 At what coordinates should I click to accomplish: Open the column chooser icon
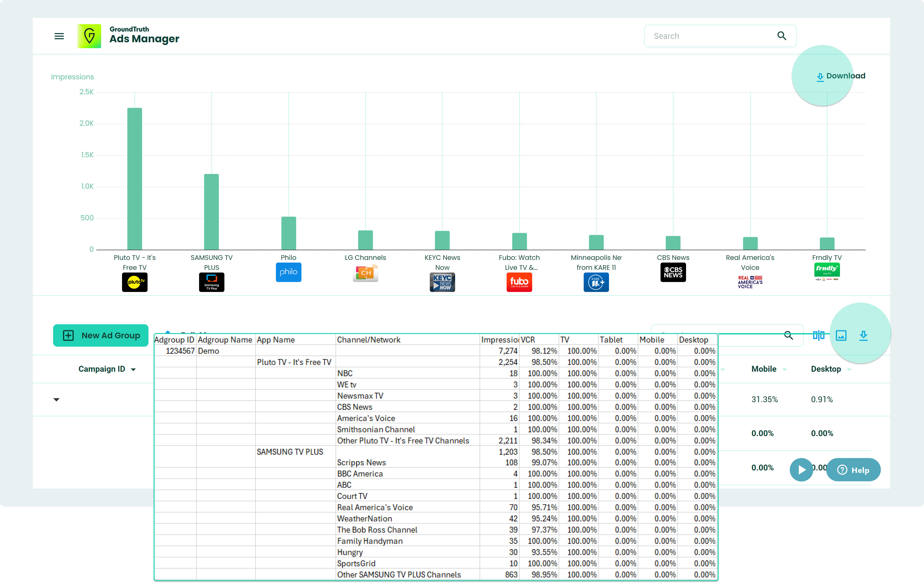pos(818,335)
